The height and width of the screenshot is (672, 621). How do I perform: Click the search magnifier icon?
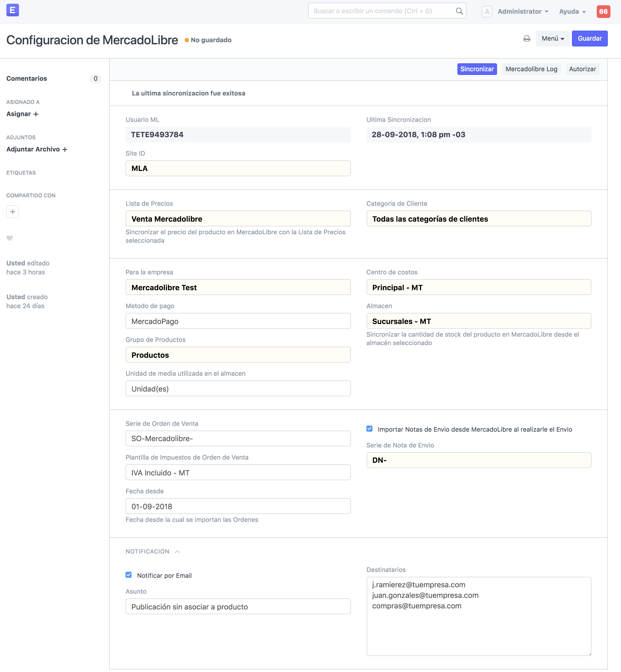pyautogui.click(x=459, y=11)
